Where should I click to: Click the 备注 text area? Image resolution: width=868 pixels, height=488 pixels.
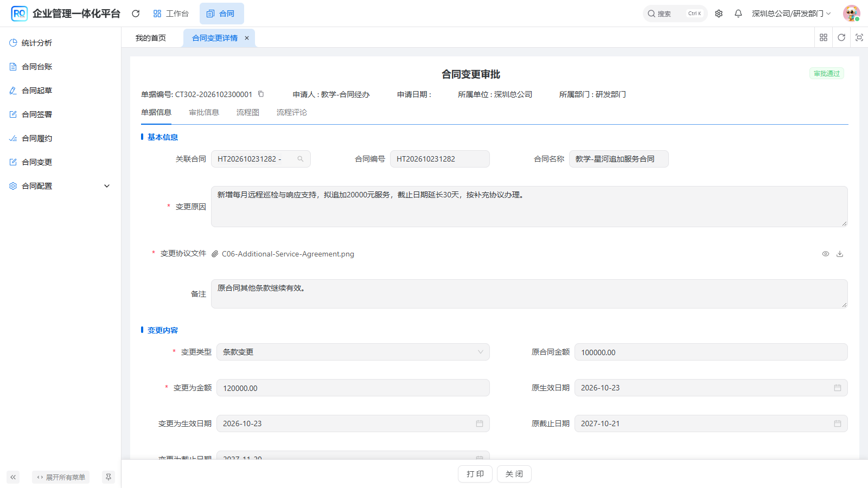[x=529, y=294]
